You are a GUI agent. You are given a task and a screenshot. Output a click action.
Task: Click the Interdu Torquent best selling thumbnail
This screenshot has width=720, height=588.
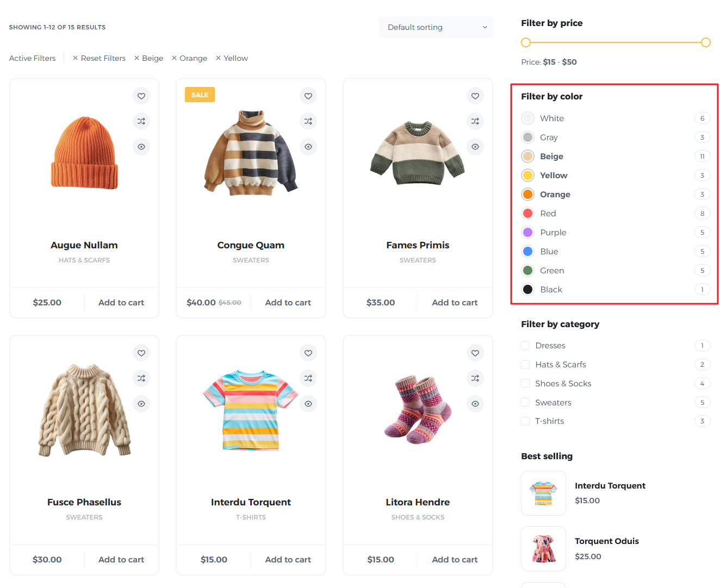[x=543, y=493]
